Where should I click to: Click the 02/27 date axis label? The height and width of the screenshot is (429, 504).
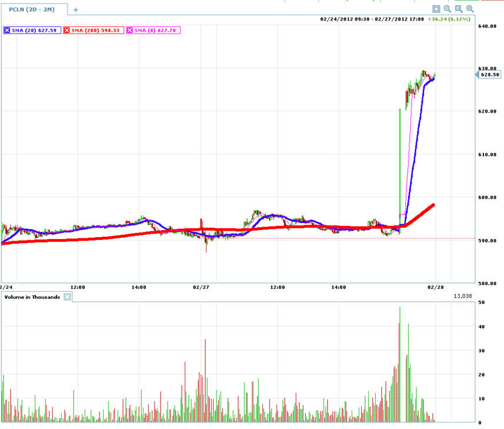coord(201,287)
